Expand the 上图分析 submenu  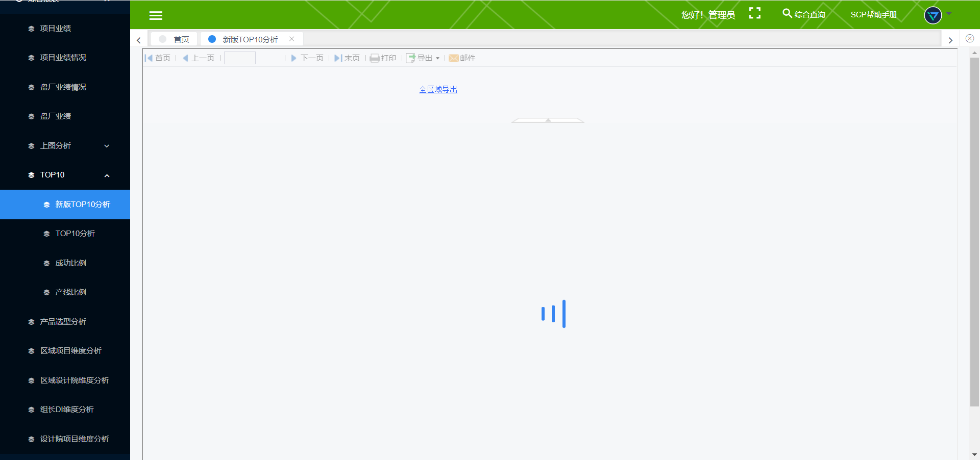[65, 146]
